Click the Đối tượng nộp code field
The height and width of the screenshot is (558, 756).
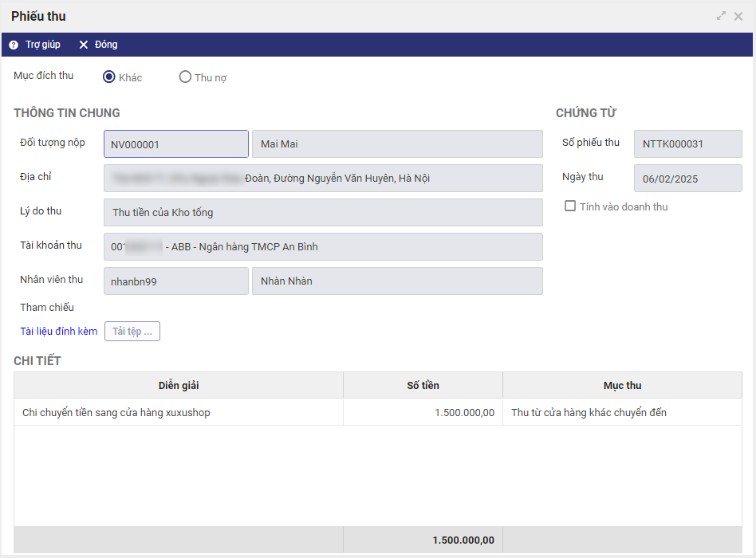[176, 144]
